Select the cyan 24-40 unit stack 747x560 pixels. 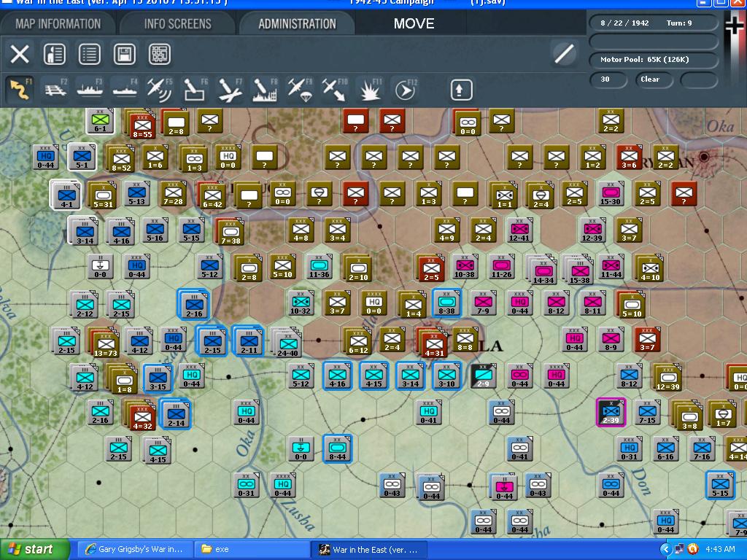pos(287,343)
